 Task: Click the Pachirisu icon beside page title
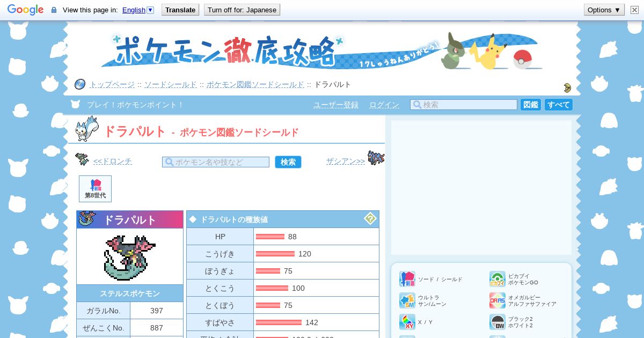86,129
